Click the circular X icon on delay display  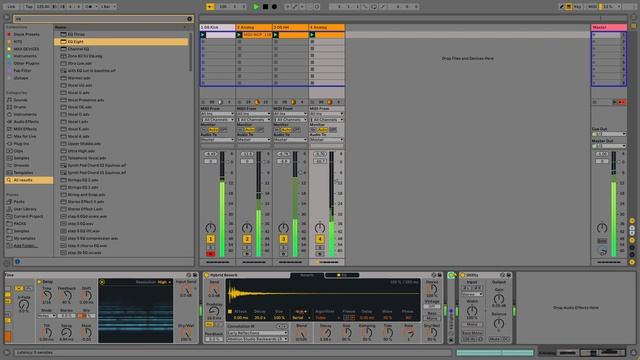pyautogui.click(x=102, y=282)
